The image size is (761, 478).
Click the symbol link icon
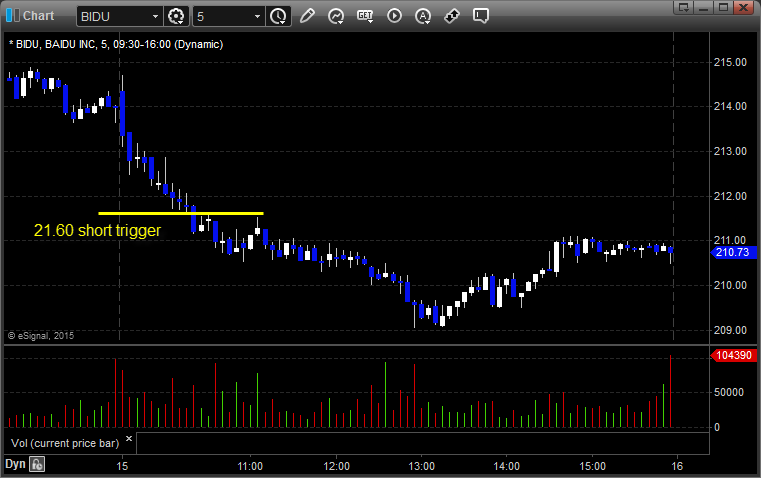[452, 16]
